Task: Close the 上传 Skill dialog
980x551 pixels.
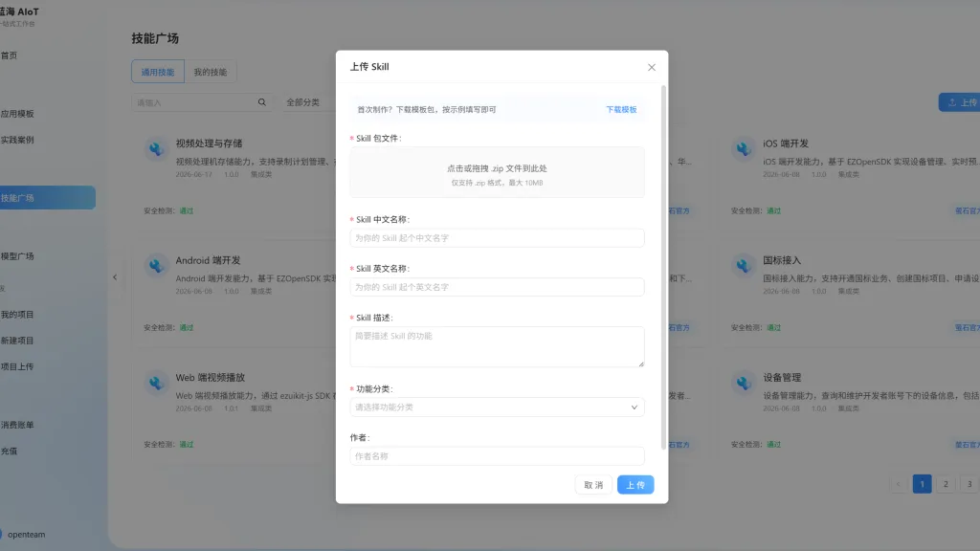Action: (x=651, y=68)
